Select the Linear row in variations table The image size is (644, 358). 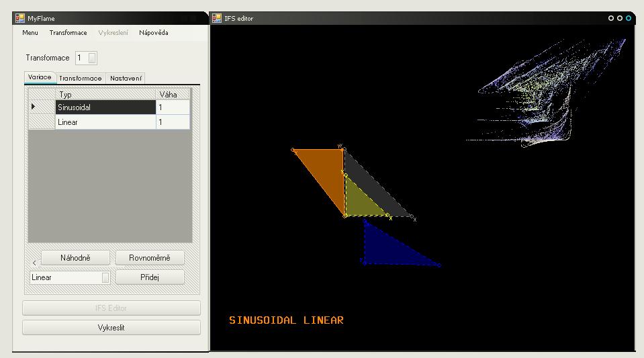pyautogui.click(x=105, y=122)
